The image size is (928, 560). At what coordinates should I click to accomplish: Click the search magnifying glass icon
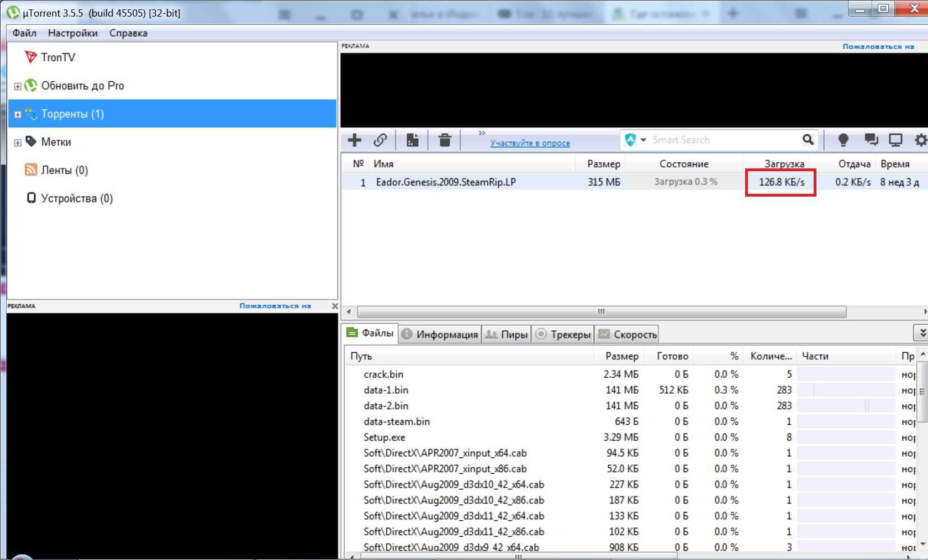pos(808,140)
